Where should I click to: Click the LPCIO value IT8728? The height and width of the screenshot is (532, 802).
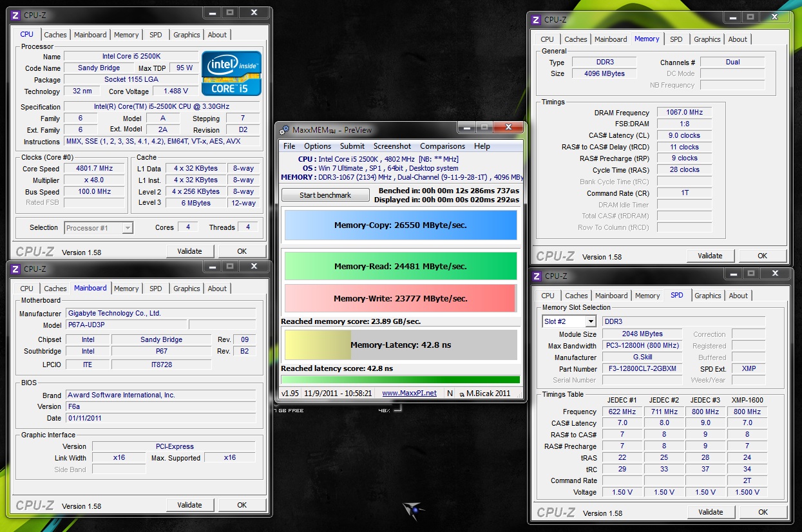[x=161, y=365]
